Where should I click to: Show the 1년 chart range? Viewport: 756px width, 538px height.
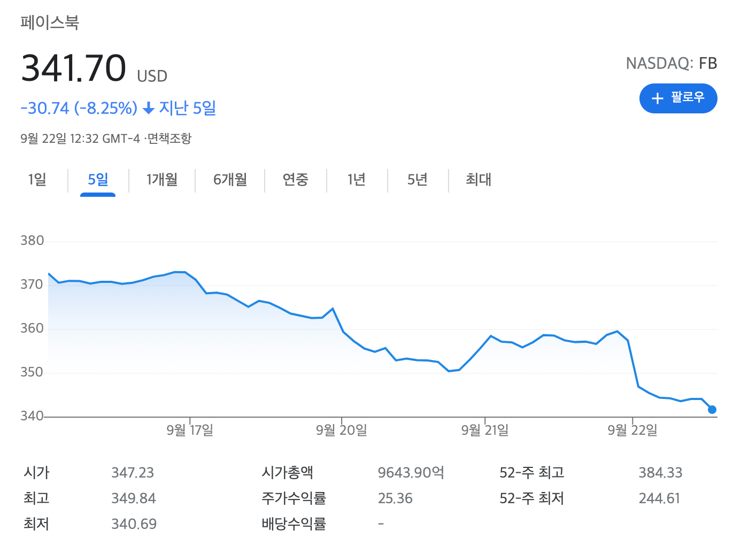[357, 180]
